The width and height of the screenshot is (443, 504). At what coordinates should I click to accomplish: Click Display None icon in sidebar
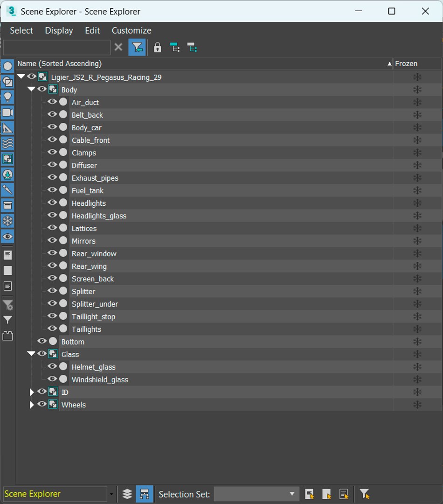(7, 271)
